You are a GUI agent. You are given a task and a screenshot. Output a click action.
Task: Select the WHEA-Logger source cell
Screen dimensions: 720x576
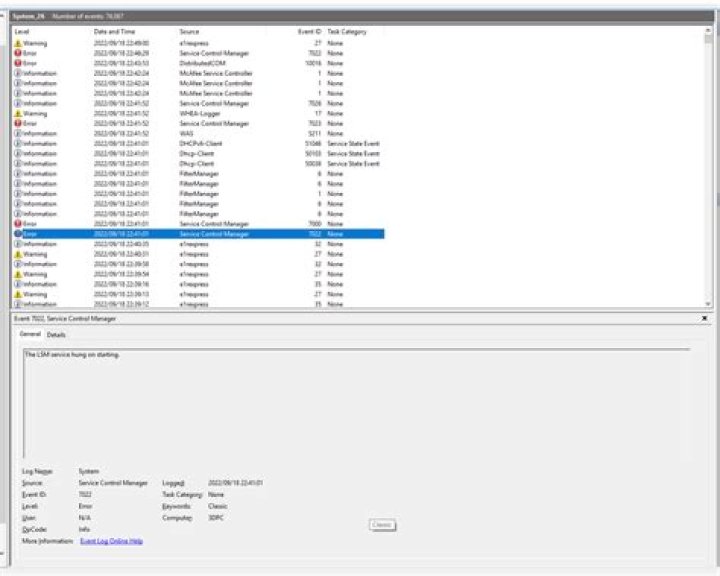200,113
